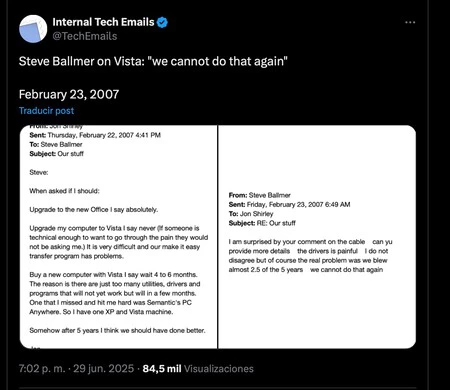Click the tweet text about Steve Ballmer on Vista
The image size is (450, 390).
(x=153, y=61)
